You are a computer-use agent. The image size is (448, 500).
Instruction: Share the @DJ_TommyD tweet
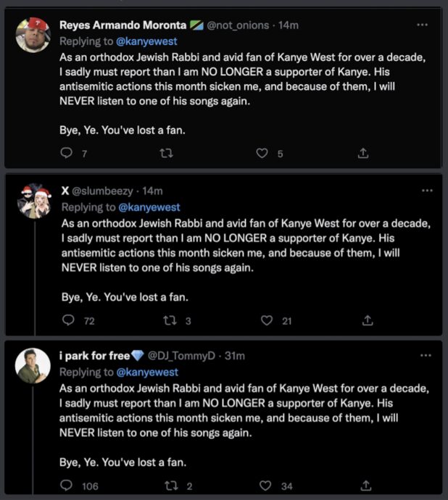tap(368, 486)
